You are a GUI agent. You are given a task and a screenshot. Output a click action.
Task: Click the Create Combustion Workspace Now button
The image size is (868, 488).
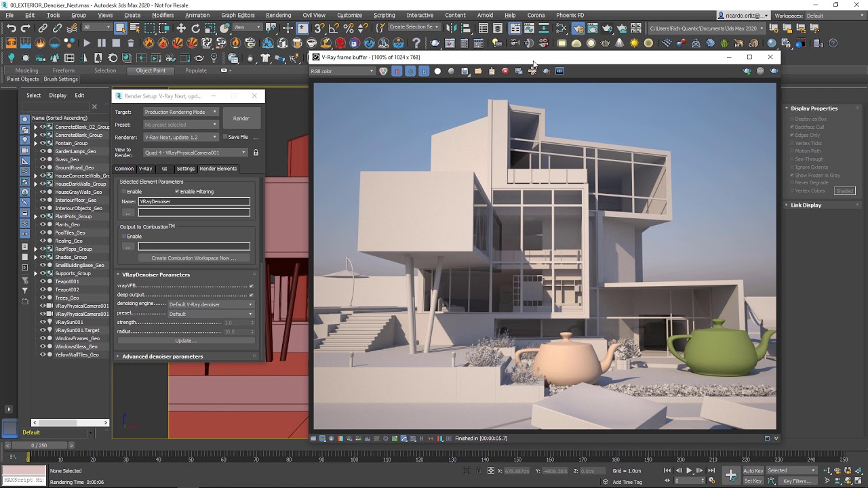coord(193,258)
